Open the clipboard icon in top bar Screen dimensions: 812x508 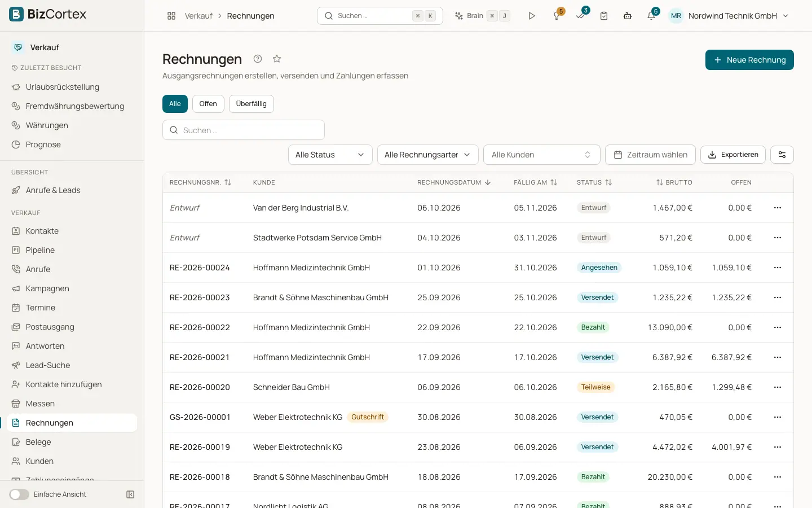point(604,16)
